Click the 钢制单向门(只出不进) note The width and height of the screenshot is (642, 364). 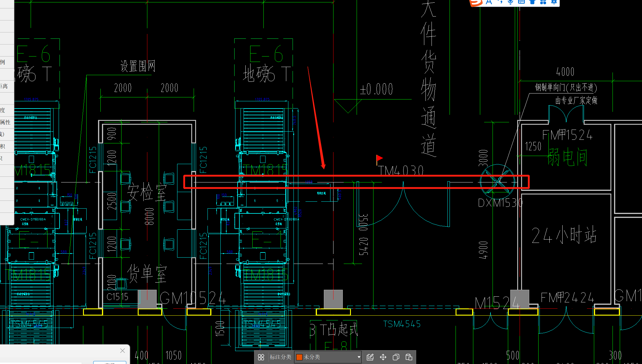[x=566, y=87]
